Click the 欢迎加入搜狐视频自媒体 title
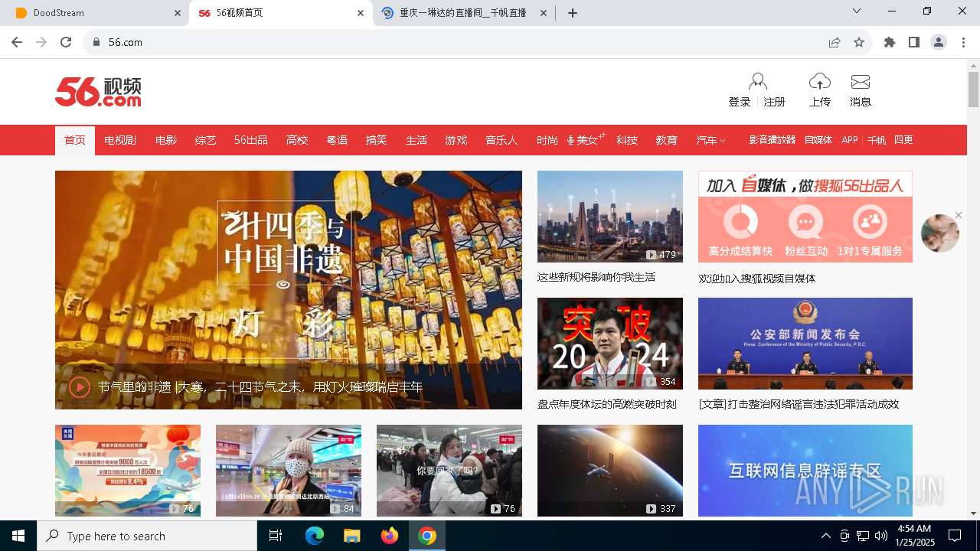The height and width of the screenshot is (551, 980). (757, 279)
